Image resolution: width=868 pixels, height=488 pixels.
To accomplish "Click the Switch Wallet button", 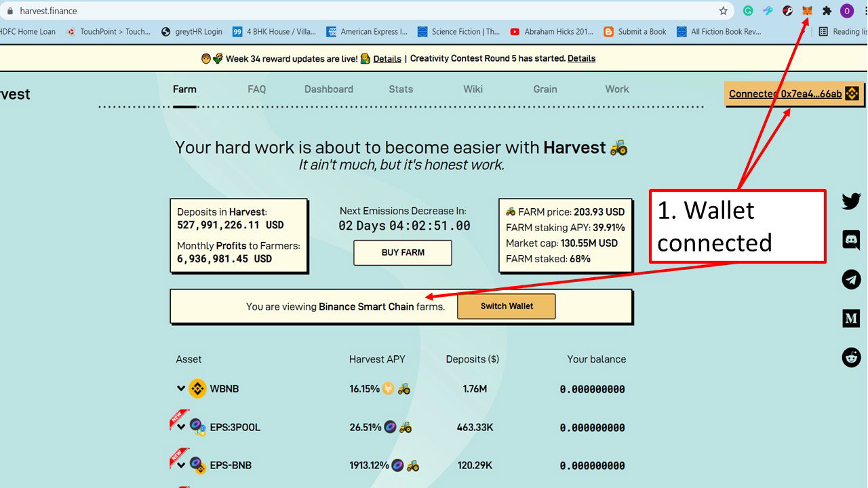I will tap(507, 306).
